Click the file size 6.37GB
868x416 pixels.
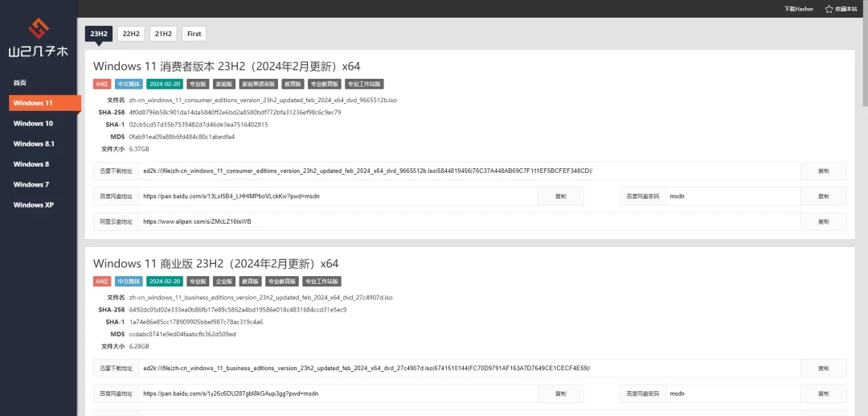coord(139,149)
